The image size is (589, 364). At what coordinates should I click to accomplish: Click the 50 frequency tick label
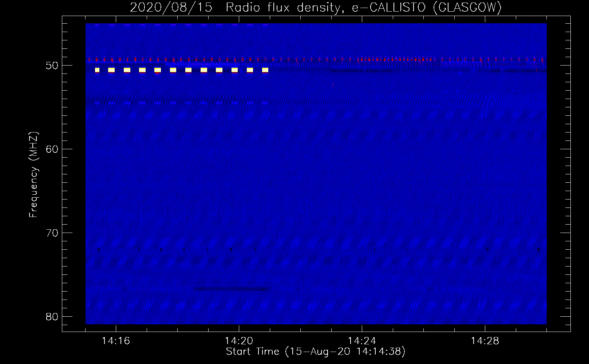(x=52, y=66)
